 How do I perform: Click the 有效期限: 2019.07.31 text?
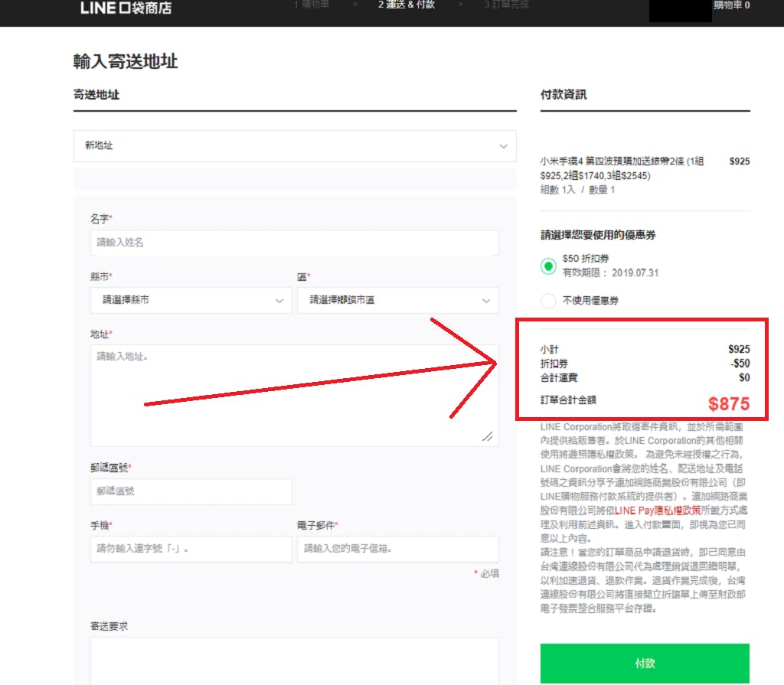pyautogui.click(x=610, y=273)
